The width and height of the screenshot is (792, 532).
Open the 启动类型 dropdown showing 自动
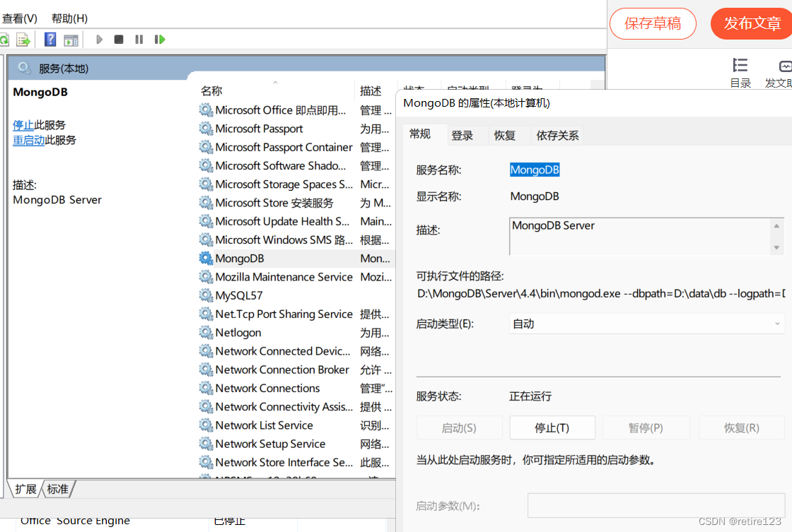click(x=647, y=324)
